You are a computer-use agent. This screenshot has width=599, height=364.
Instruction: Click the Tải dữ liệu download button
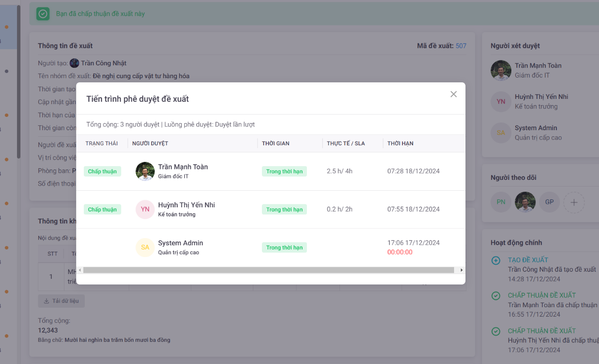coord(62,301)
